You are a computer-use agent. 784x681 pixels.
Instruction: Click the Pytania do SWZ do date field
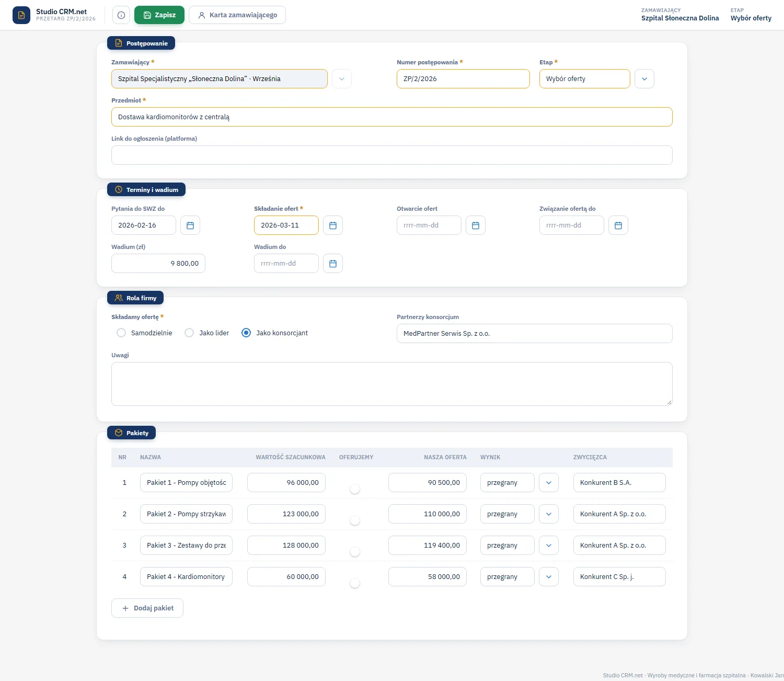coord(144,225)
